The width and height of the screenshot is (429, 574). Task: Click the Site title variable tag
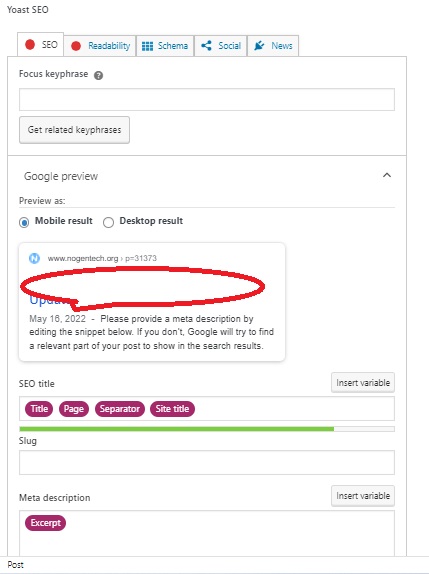(x=172, y=409)
